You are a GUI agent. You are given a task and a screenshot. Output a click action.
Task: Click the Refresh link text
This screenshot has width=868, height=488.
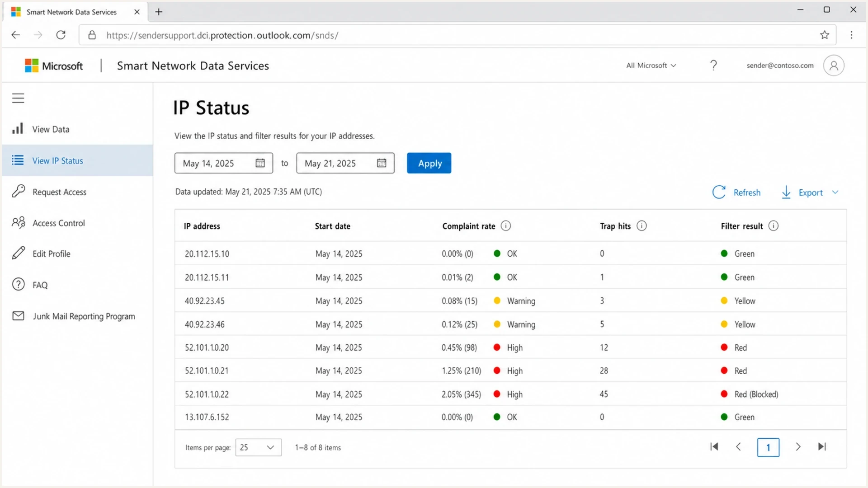[x=747, y=192]
